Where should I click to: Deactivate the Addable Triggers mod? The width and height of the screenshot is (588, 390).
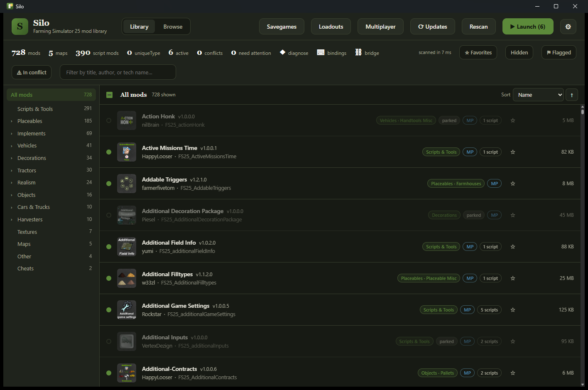point(109,184)
